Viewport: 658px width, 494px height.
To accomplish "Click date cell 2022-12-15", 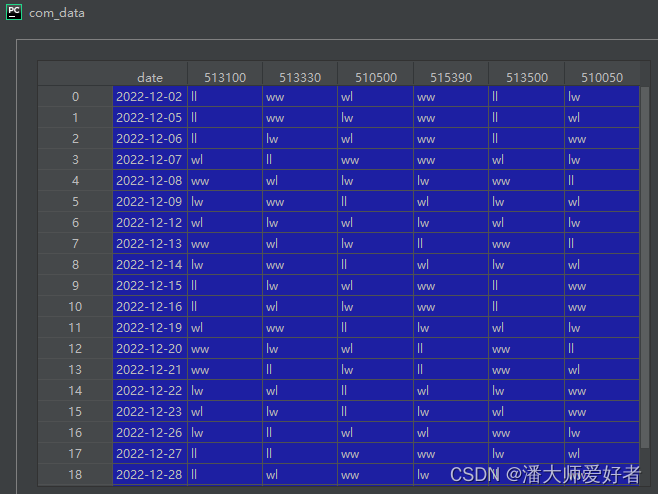I will (x=150, y=285).
